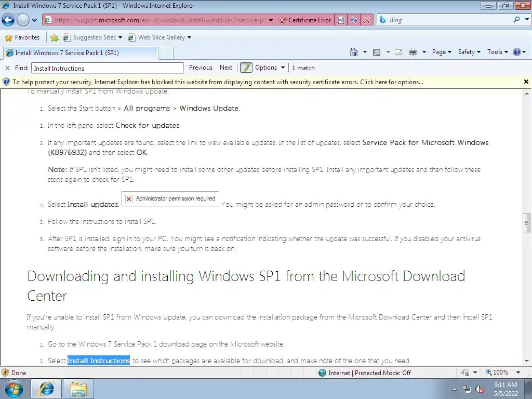
Task: Open the Help question mark menu
Action: 519,52
